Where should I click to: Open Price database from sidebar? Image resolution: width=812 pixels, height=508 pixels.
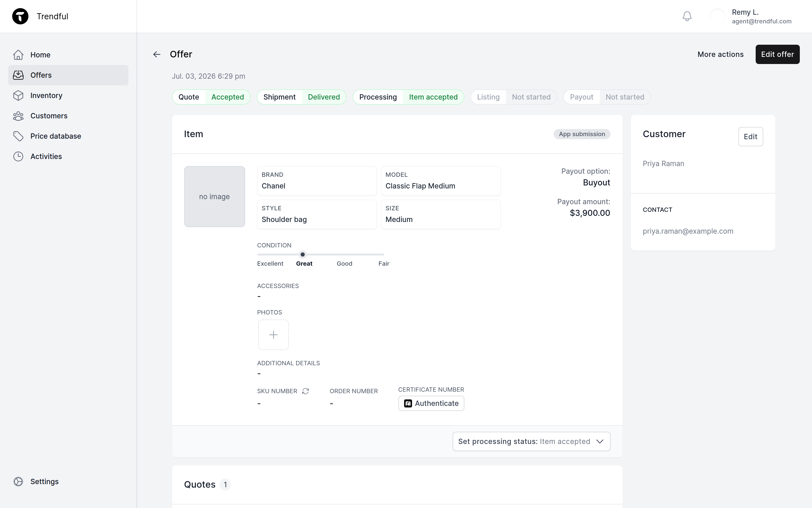coord(68,136)
